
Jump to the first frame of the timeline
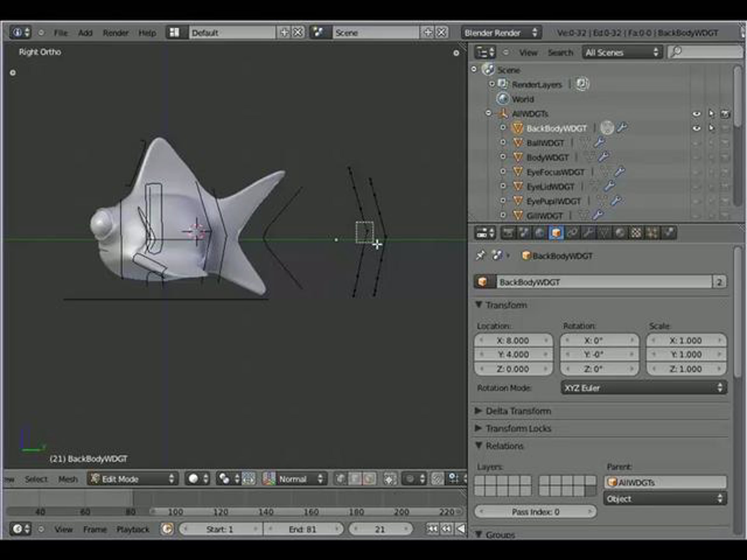(432, 529)
